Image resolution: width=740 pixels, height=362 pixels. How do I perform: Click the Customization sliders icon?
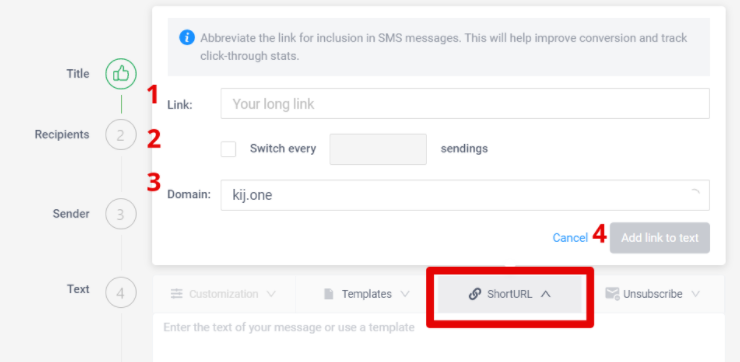coord(177,294)
